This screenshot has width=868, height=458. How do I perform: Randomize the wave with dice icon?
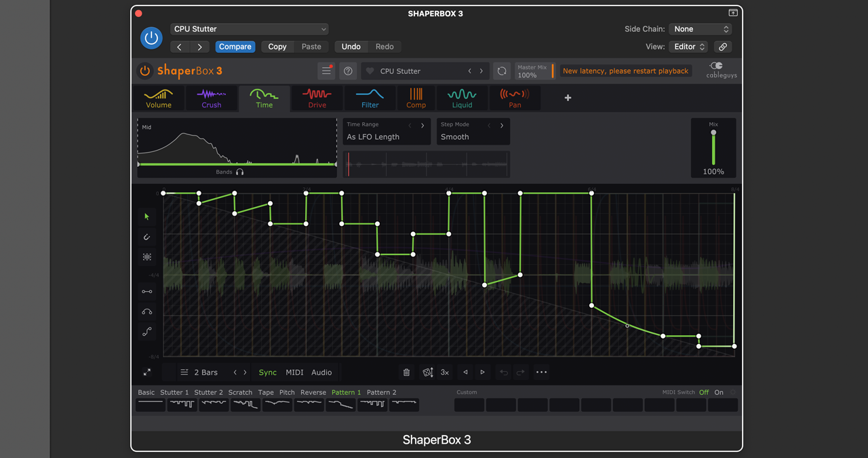(x=427, y=373)
